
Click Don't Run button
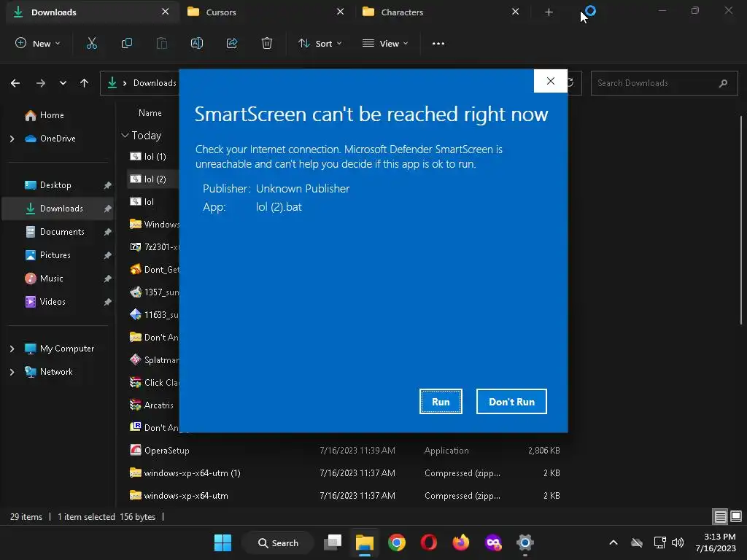(x=511, y=402)
